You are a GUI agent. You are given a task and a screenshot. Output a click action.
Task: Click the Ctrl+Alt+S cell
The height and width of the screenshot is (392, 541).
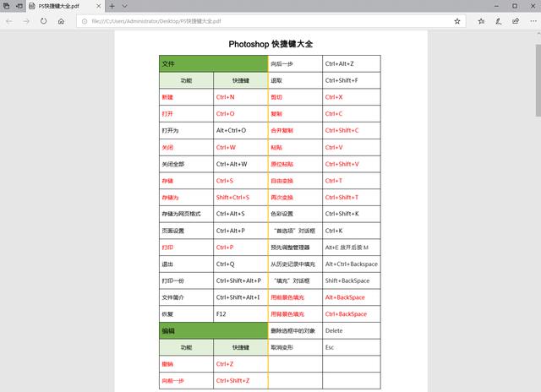[240, 214]
